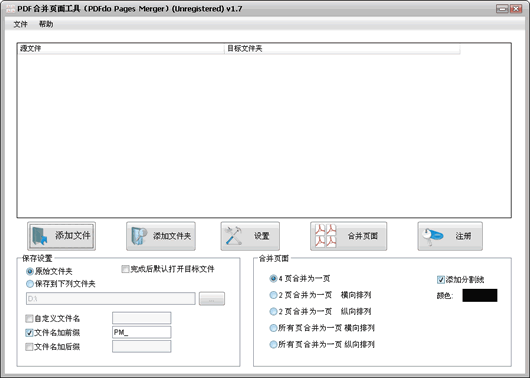
Task: Click the 注册 register button
Action: click(450, 236)
